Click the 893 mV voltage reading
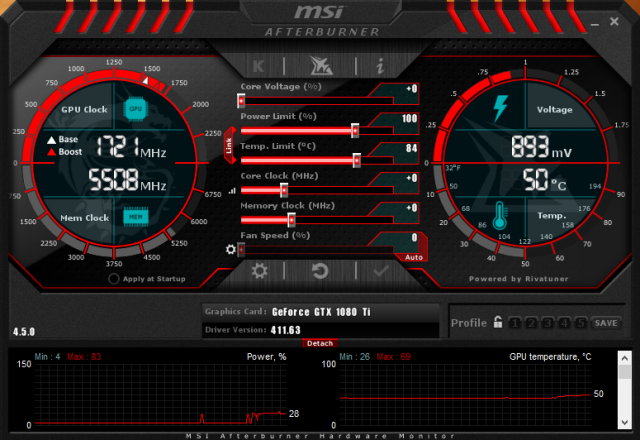The height and width of the screenshot is (440, 640). click(541, 147)
